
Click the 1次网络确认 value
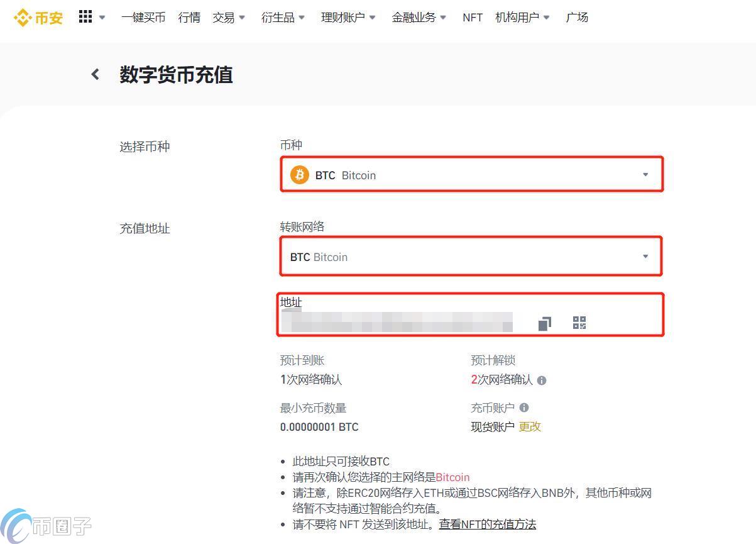311,380
